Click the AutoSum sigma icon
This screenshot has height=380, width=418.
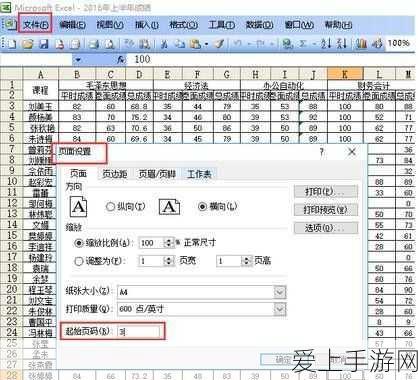(303, 44)
